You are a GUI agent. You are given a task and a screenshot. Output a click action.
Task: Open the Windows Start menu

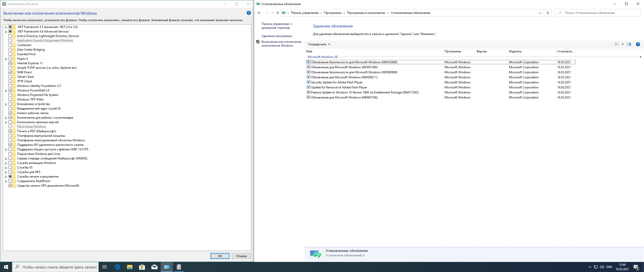point(6,267)
